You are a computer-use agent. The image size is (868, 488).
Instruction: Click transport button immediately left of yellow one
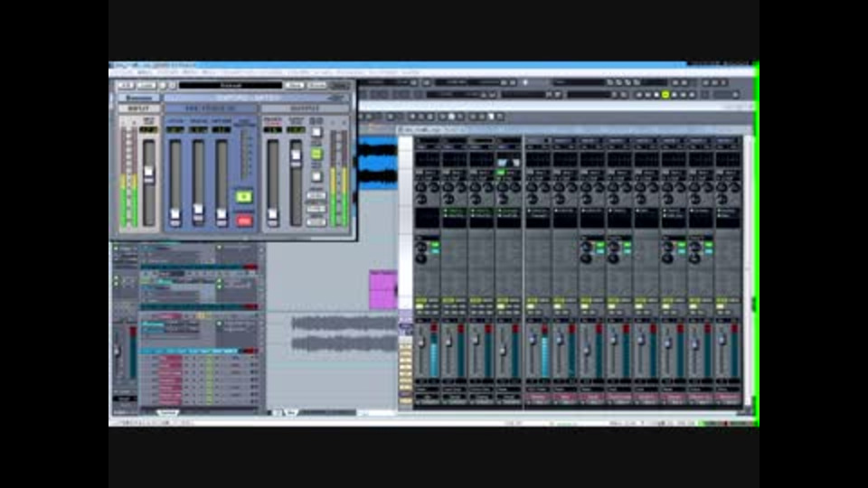pyautogui.click(x=656, y=95)
